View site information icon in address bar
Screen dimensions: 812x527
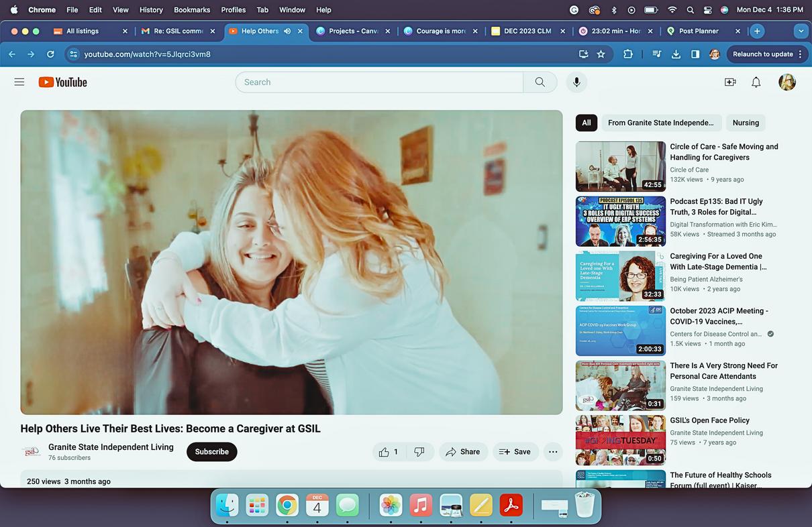pos(74,54)
